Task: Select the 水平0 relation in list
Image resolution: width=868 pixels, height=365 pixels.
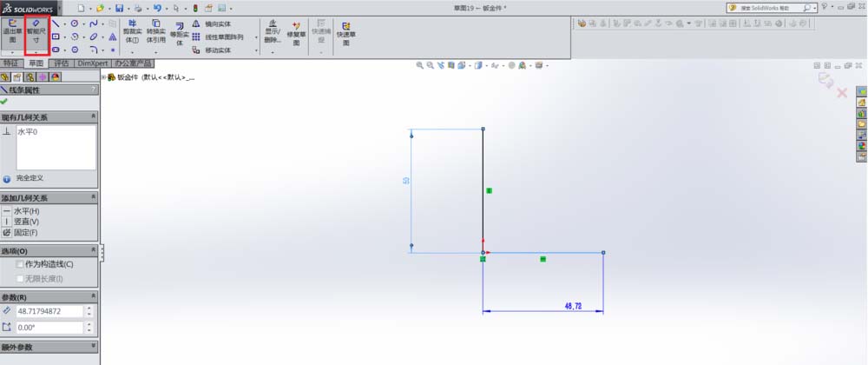Action: coord(28,132)
